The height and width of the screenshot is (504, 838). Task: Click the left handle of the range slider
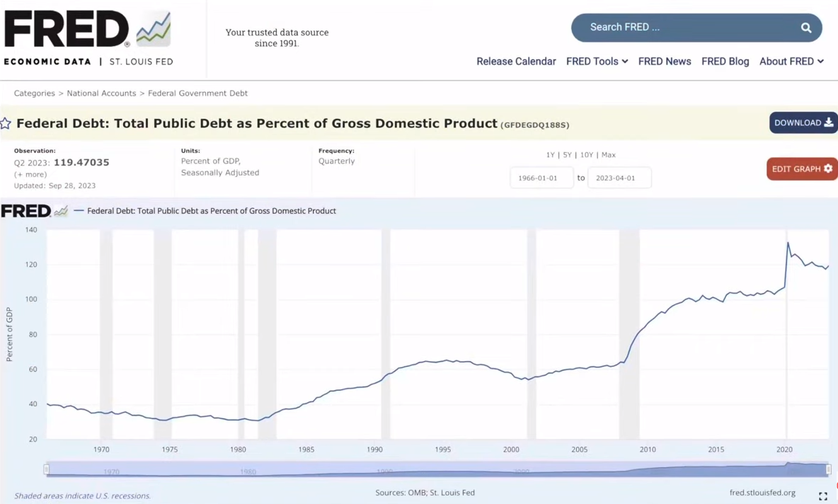tap(47, 469)
